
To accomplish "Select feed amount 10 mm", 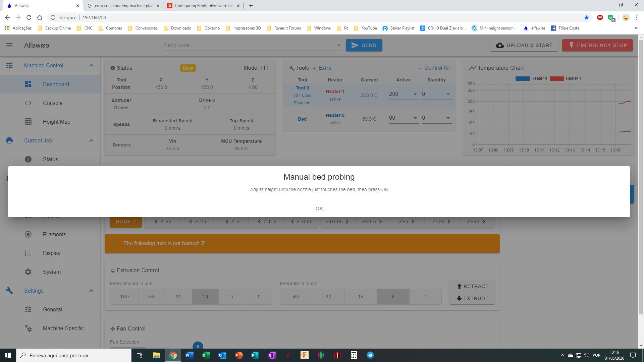I will tap(205, 297).
